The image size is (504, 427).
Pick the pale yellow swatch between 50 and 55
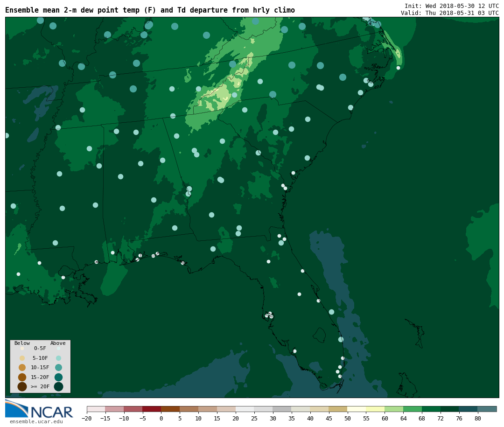click(x=357, y=409)
